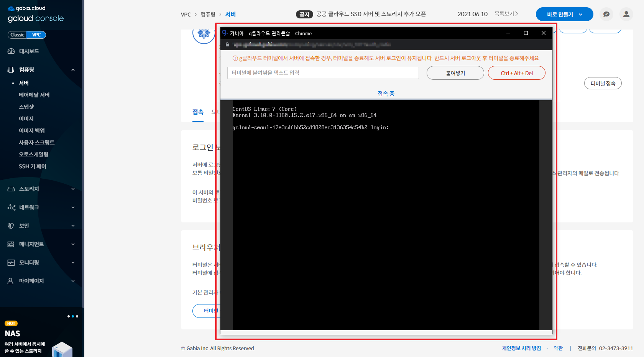The image size is (644, 357).
Task: Click the 접속 중 status text
Action: coord(386,94)
